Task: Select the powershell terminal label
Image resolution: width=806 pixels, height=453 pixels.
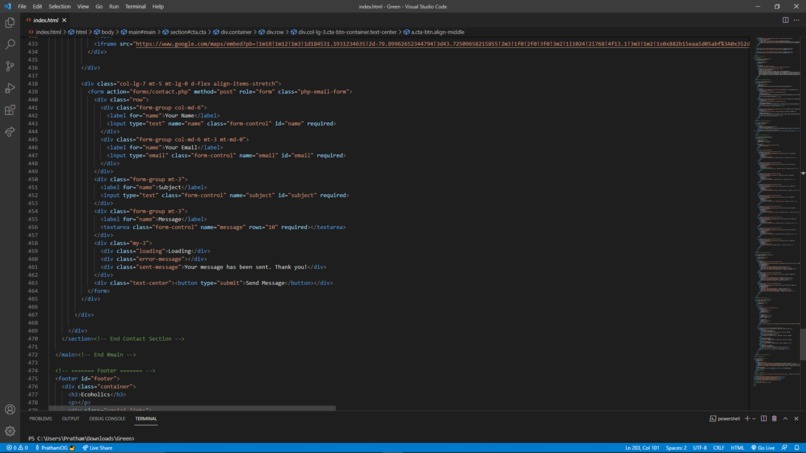Action: click(725, 419)
